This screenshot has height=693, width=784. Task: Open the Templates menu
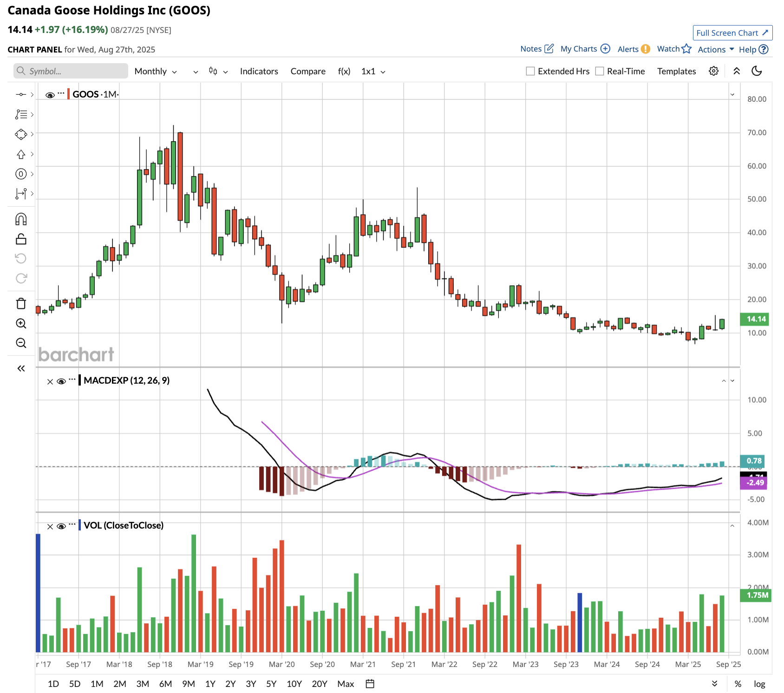(676, 71)
